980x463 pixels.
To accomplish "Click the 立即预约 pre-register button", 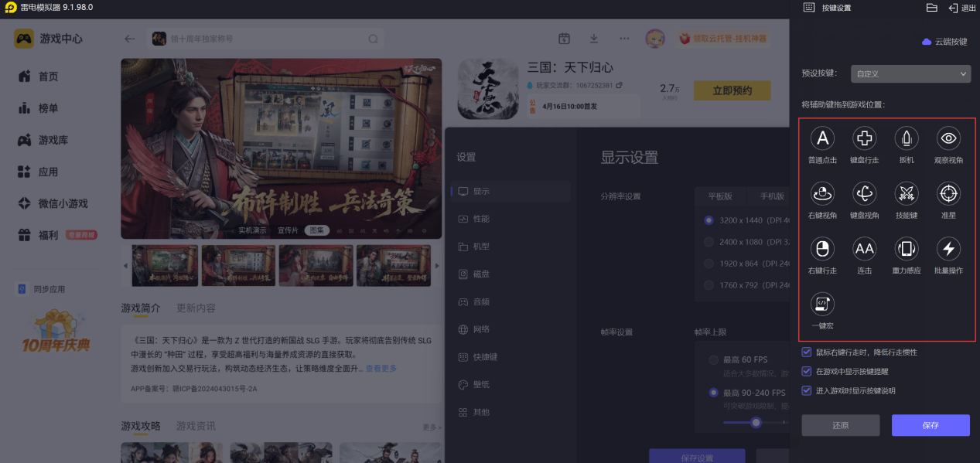I will (x=732, y=90).
